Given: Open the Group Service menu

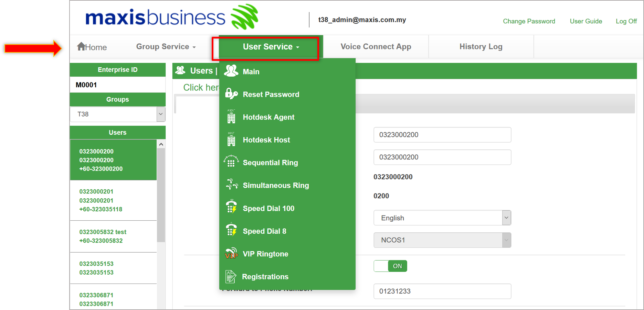Looking at the screenshot, I should (166, 47).
